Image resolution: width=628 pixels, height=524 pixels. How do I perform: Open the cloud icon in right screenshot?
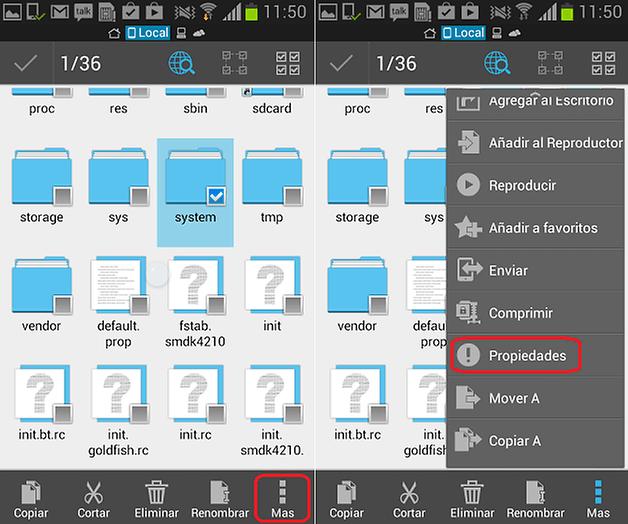click(x=515, y=33)
